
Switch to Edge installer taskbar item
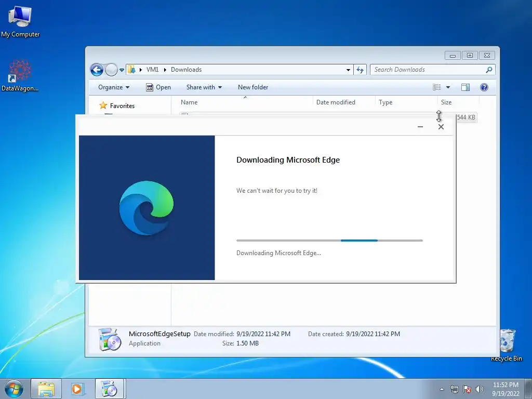click(x=110, y=389)
